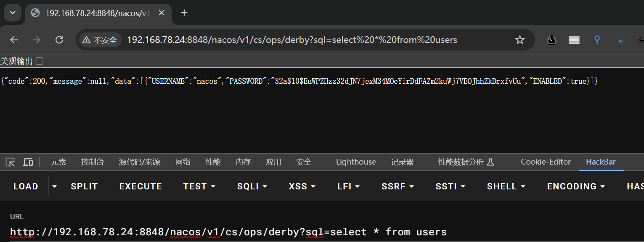
Task: Click the JSON response text with USERNAME nacos
Action: 299,81
